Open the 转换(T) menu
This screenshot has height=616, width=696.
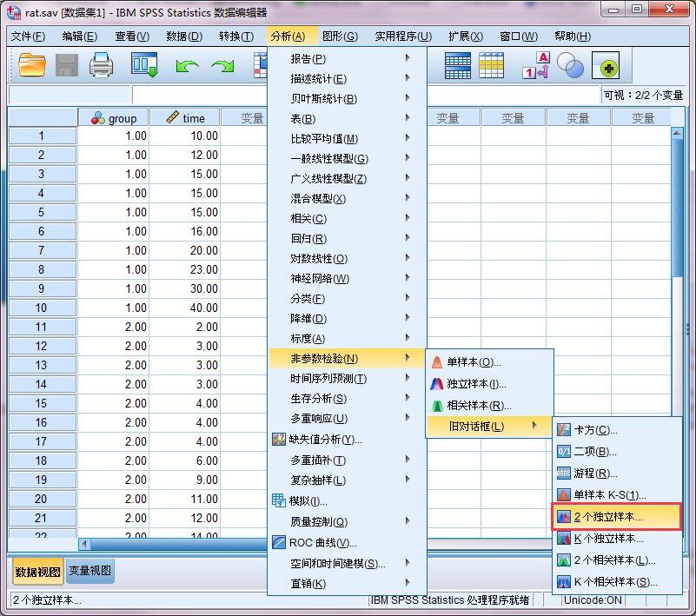(236, 36)
